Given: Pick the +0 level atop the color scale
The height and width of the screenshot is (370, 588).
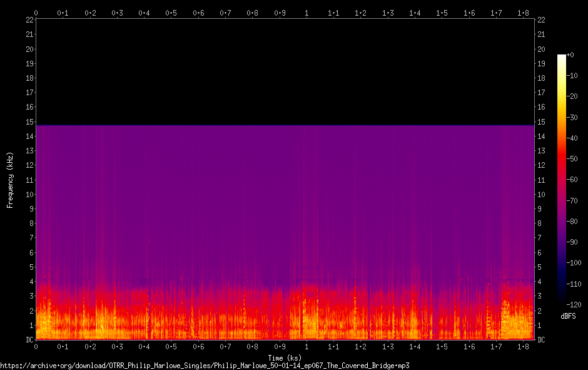Looking at the screenshot, I should [x=570, y=55].
